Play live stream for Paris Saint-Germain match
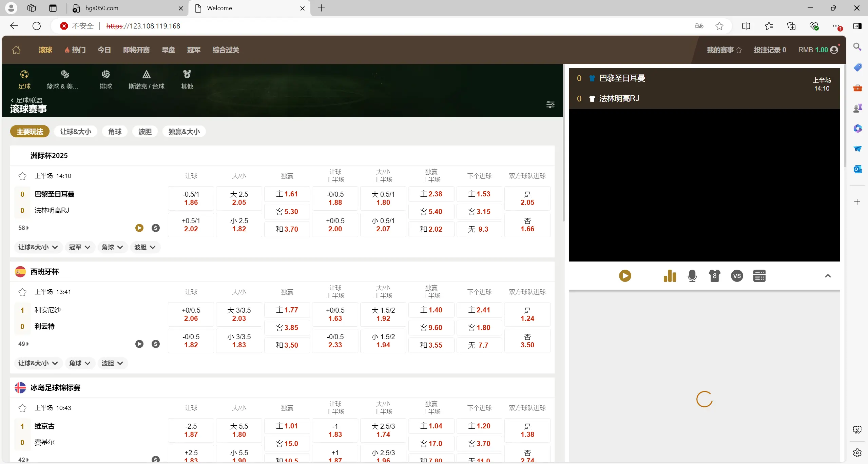This screenshot has height=464, width=868. (139, 228)
